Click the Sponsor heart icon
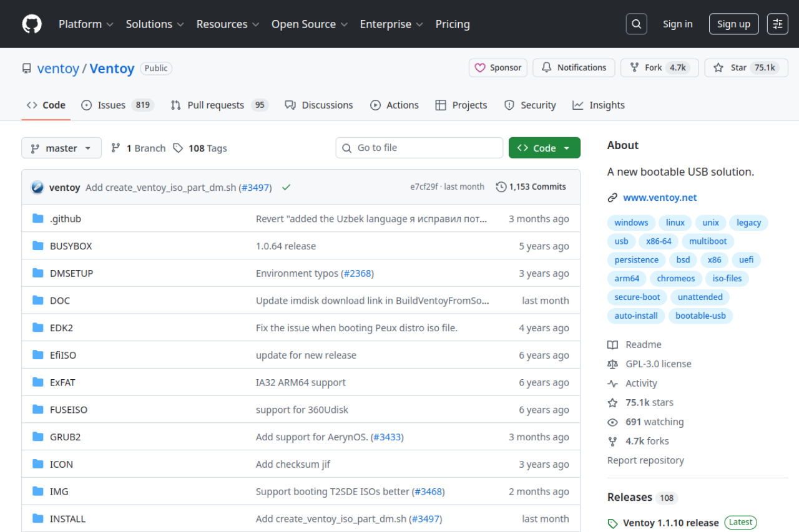This screenshot has width=799, height=532. click(x=481, y=67)
